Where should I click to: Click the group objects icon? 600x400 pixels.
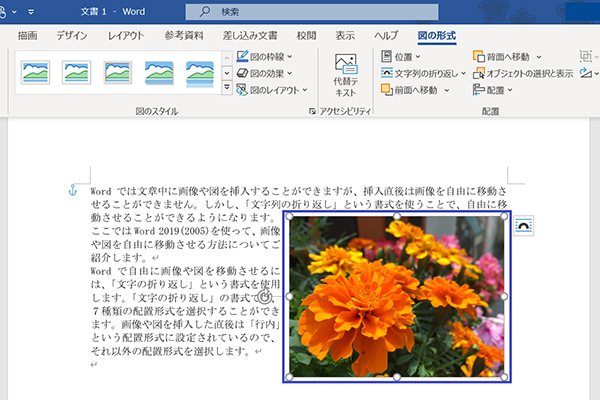pos(585,56)
